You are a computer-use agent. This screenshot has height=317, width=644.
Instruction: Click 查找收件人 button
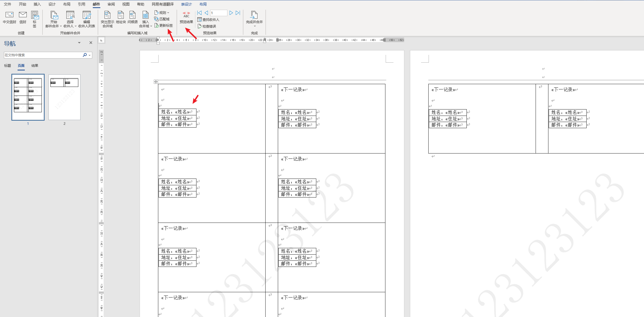[208, 19]
